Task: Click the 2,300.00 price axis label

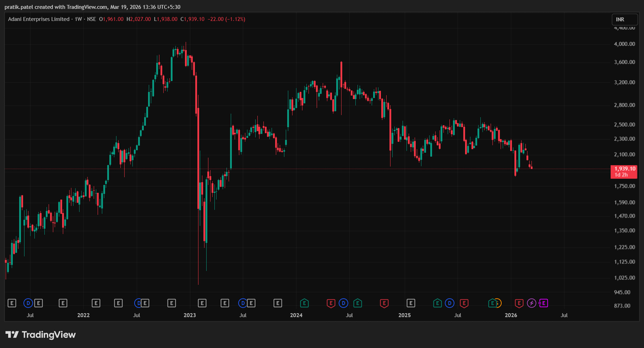Action: coord(624,139)
